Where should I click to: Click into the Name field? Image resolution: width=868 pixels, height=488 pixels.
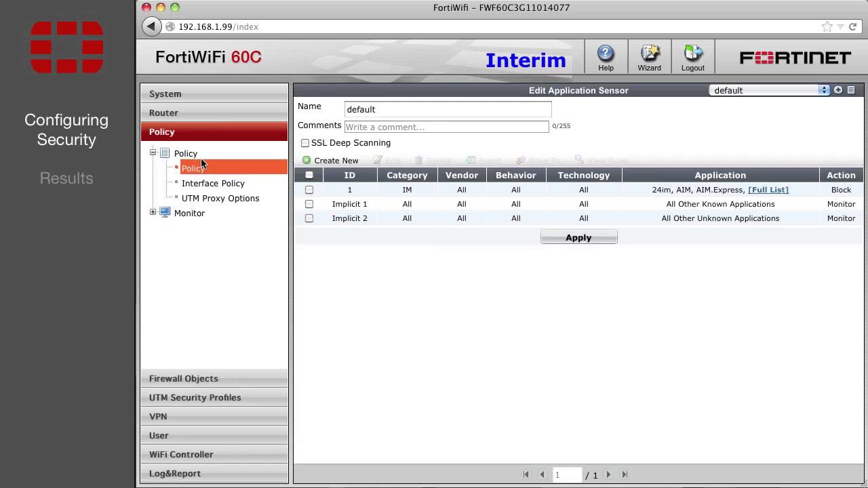pos(448,109)
